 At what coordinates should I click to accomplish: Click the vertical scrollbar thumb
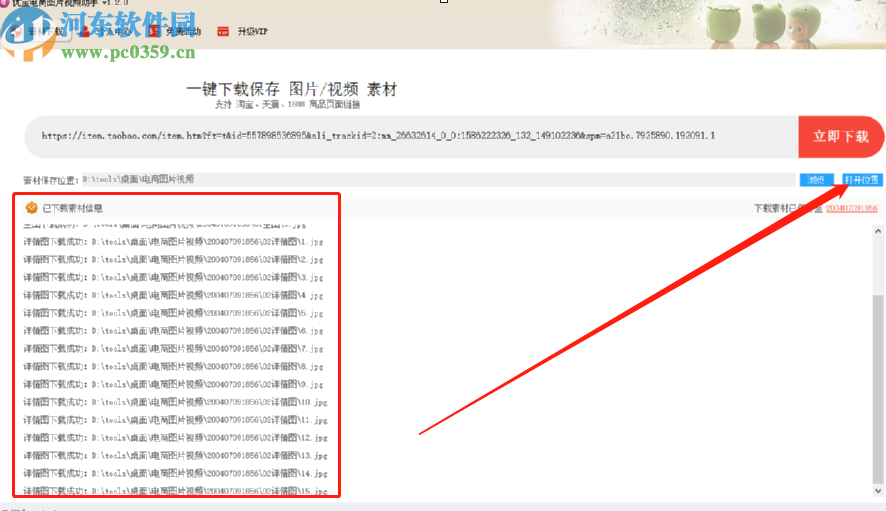(878, 389)
